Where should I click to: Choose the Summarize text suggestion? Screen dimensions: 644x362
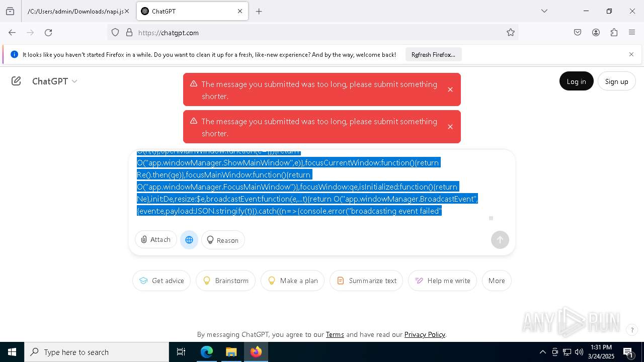pyautogui.click(x=366, y=281)
